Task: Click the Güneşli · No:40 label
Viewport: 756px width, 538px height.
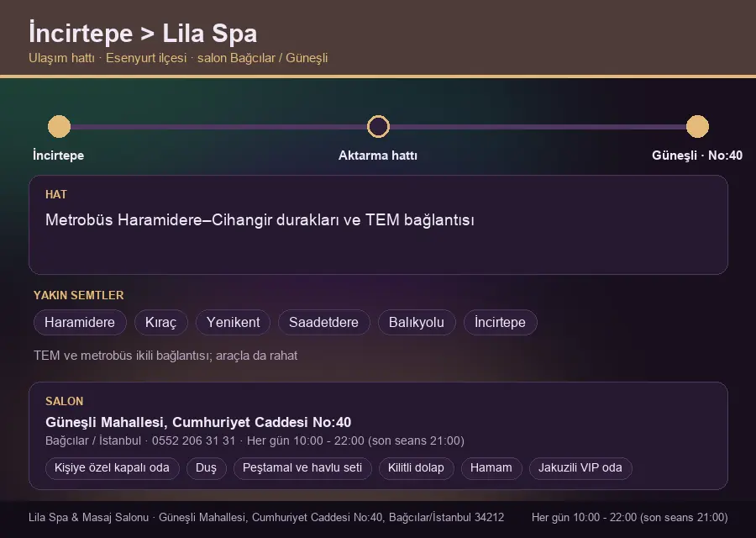Action: (697, 156)
